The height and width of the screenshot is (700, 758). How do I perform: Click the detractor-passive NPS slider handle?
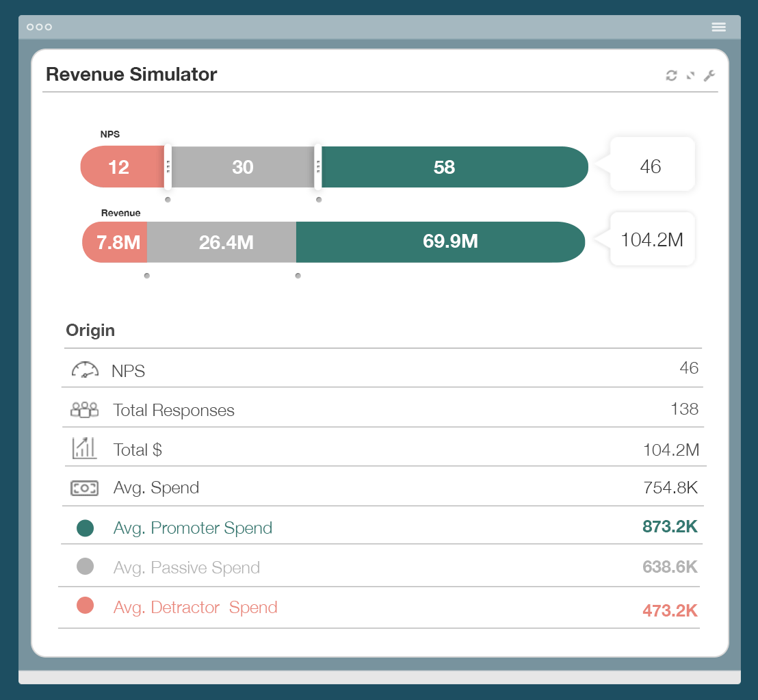pyautogui.click(x=168, y=167)
